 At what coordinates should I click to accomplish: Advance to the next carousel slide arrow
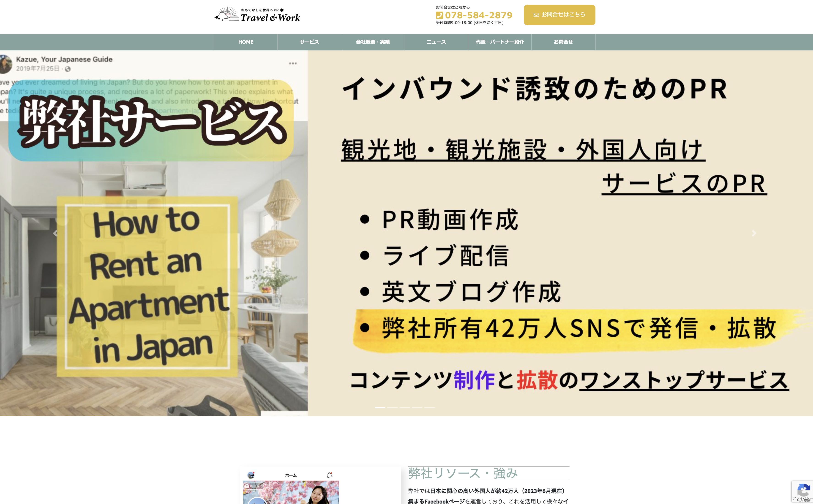(754, 233)
